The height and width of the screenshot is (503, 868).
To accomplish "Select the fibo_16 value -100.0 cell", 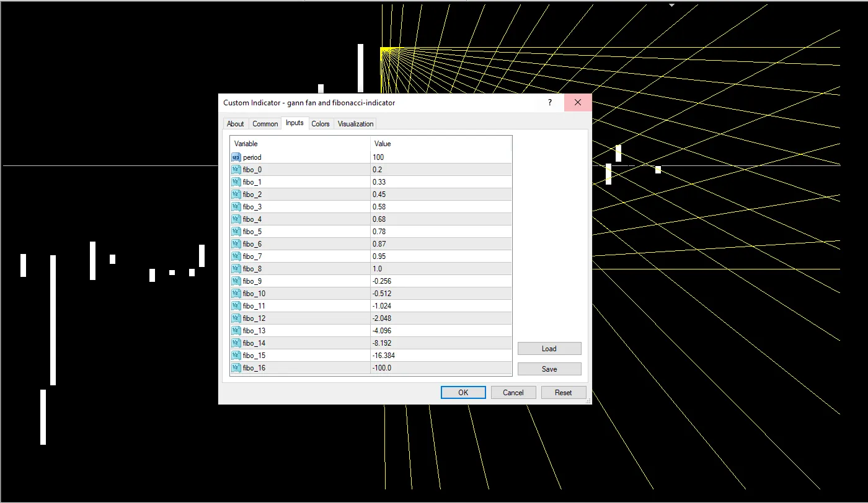I will point(440,368).
